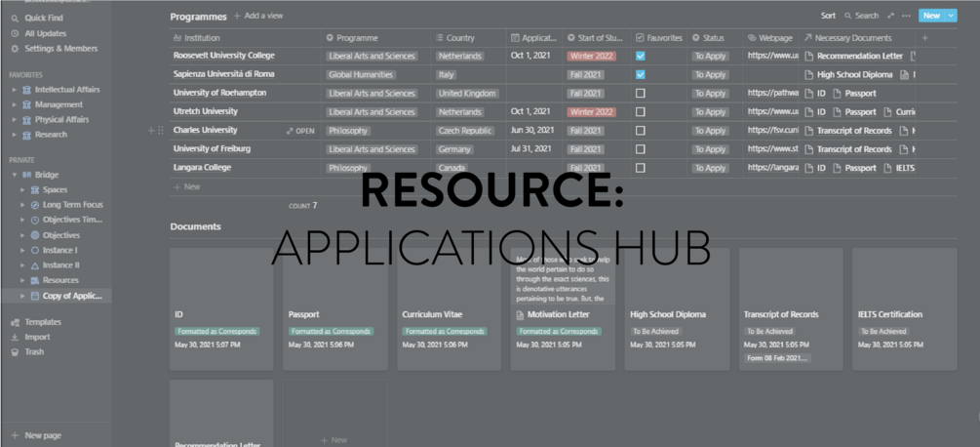Image resolution: width=980 pixels, height=447 pixels.
Task: Check Favourites for University of Freiburg
Action: 640,149
